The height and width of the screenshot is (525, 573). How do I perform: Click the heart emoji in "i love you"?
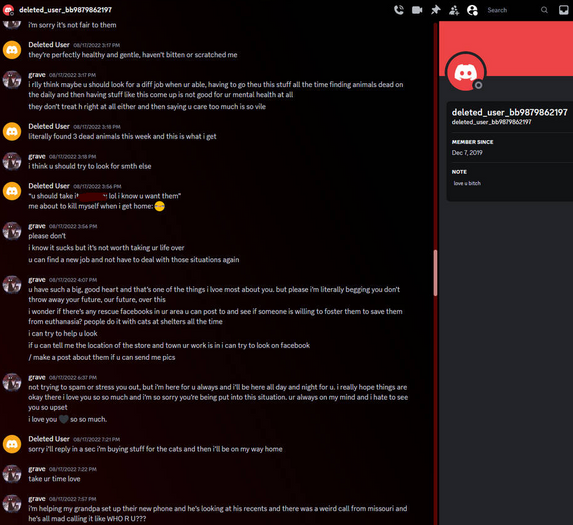pyautogui.click(x=64, y=419)
